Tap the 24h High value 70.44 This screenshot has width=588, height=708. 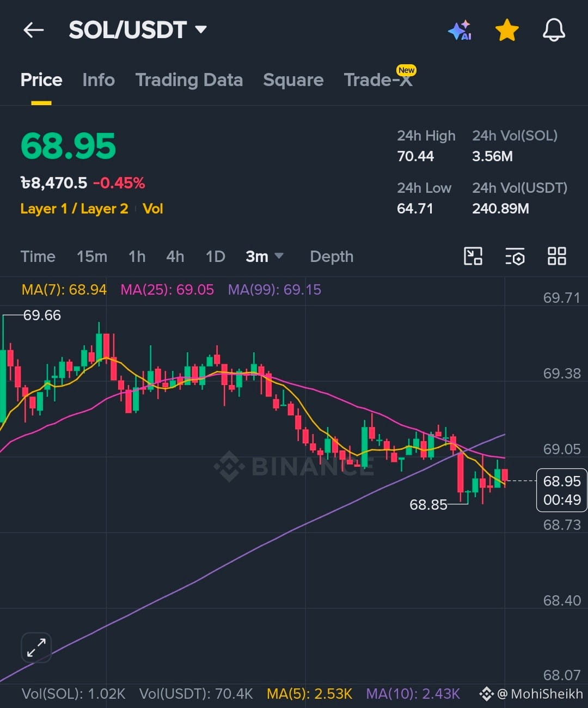click(x=415, y=156)
